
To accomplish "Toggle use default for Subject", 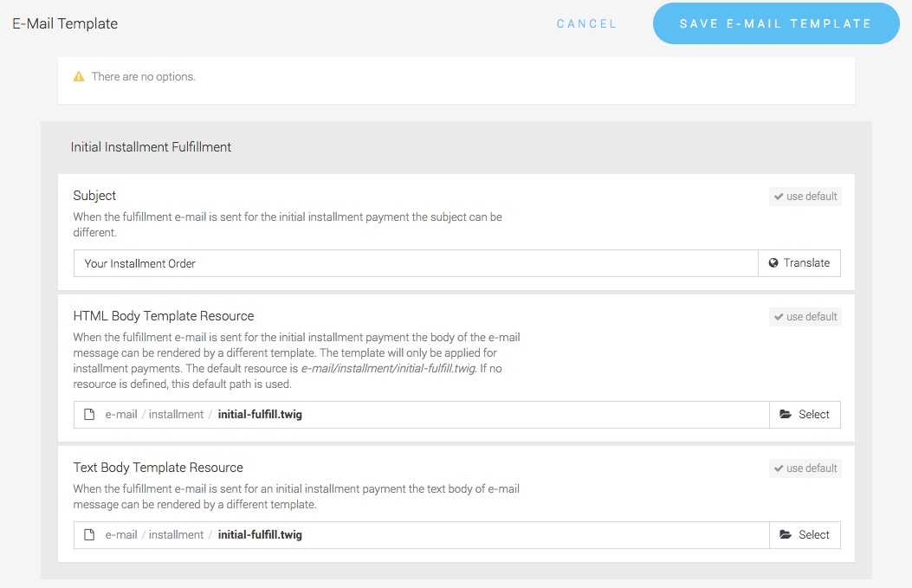I will click(x=805, y=197).
